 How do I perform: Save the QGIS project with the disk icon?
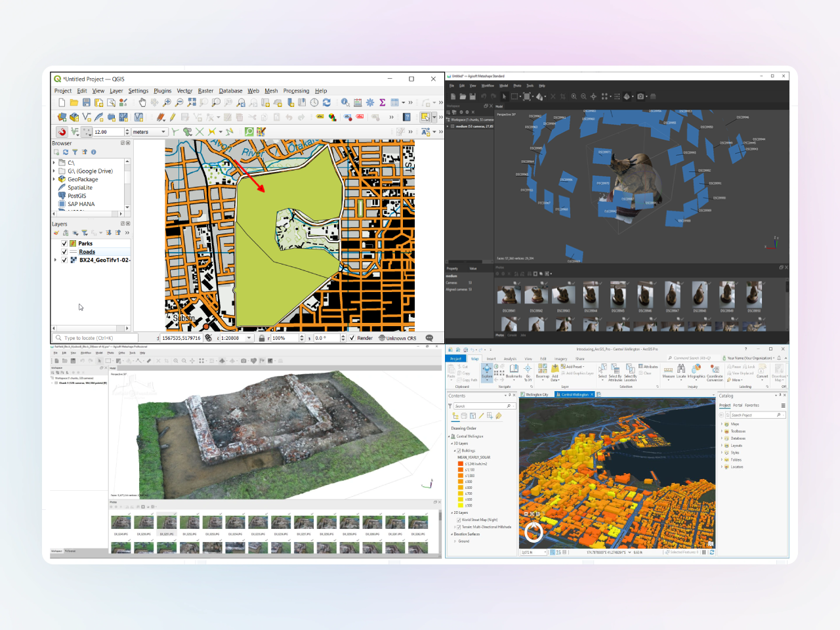pyautogui.click(x=86, y=102)
